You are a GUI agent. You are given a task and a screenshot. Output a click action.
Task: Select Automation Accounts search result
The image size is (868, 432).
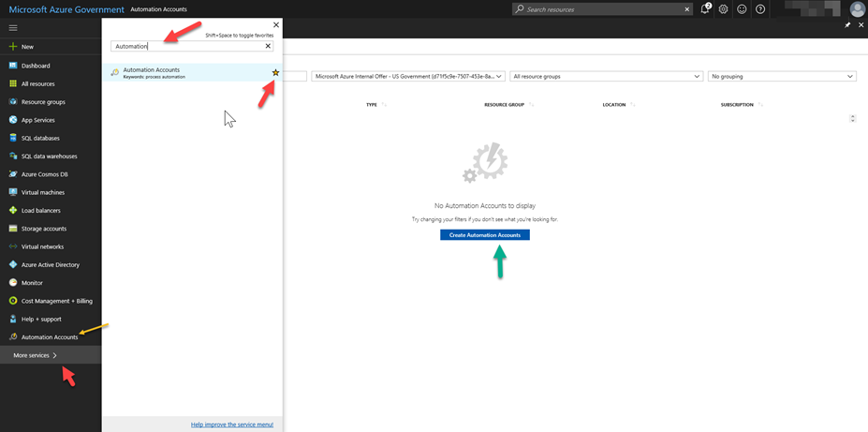coord(192,72)
